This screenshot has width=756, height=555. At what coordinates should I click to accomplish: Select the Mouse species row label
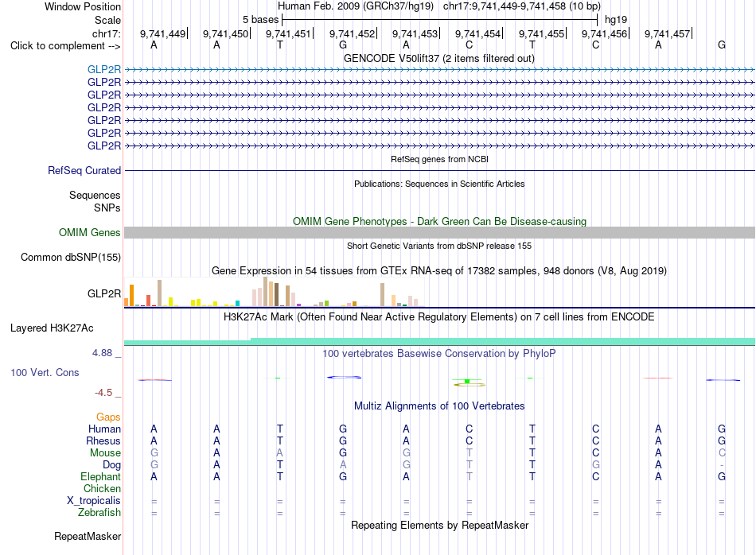pyautogui.click(x=105, y=453)
